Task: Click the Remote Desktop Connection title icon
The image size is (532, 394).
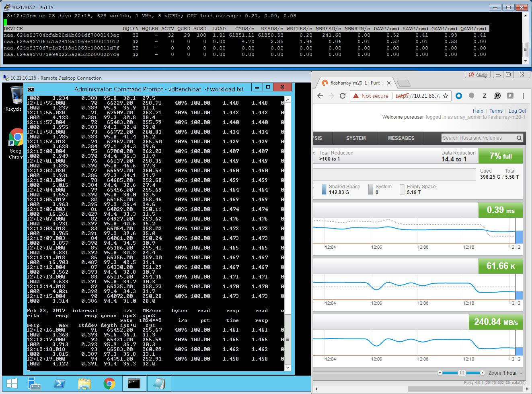Action: tap(6, 78)
